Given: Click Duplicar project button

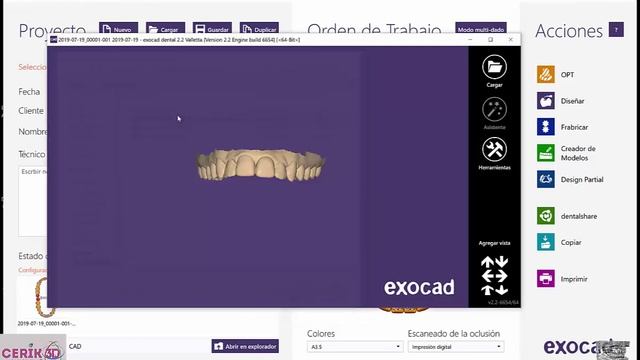Looking at the screenshot, I should click(259, 29).
